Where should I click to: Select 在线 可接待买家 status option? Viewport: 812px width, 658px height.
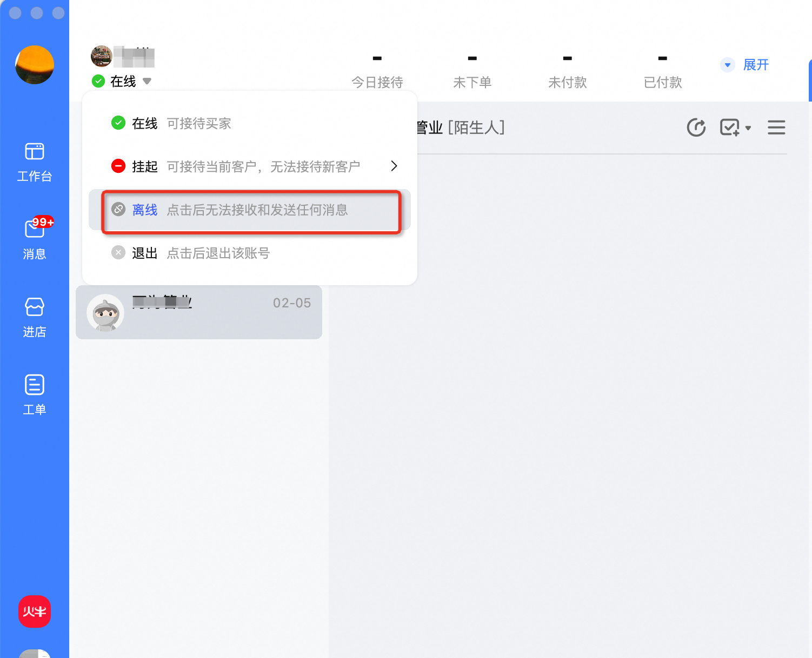tap(250, 123)
